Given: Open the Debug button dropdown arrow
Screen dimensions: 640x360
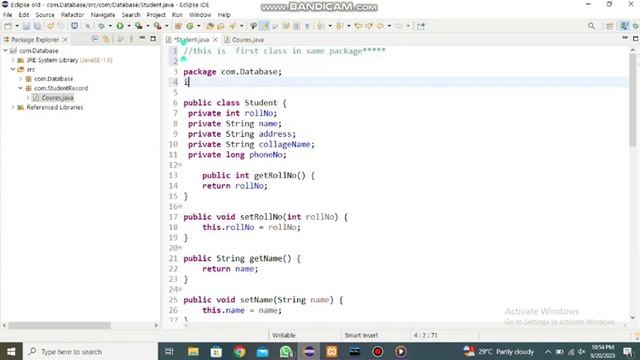Looking at the screenshot, I should click(110, 26).
